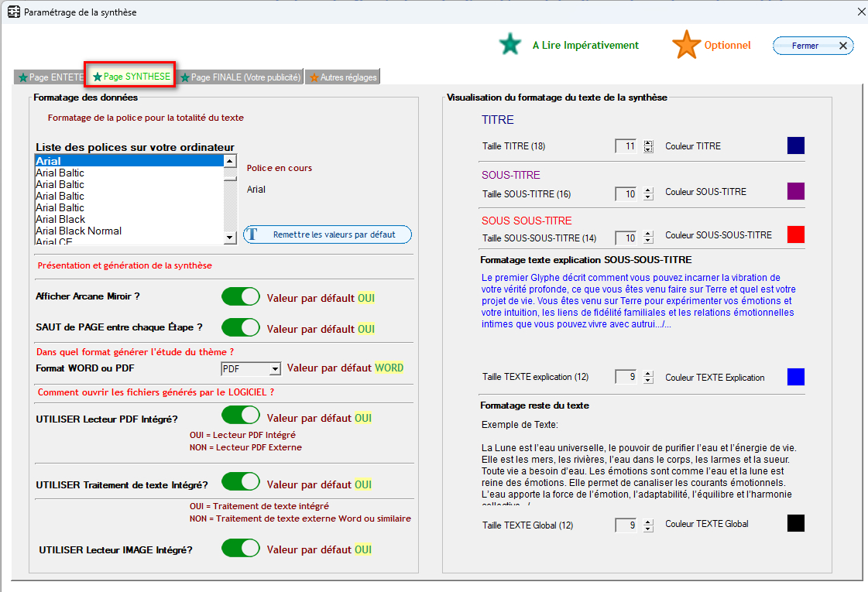Pick the red SOUS-SOUS-TITRE color swatch
This screenshot has height=592, width=868.
tap(795, 234)
